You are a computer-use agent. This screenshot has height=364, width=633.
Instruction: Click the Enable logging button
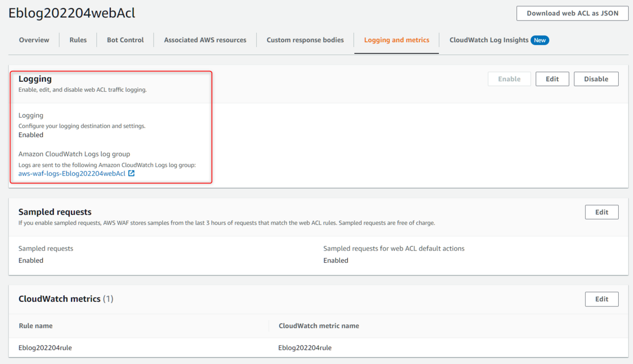[x=510, y=79]
